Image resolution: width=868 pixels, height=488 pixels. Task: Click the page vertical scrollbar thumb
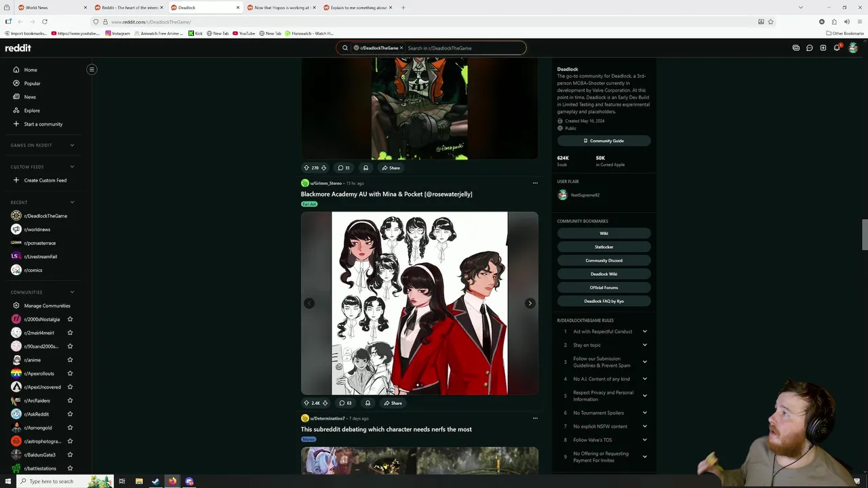(x=865, y=235)
